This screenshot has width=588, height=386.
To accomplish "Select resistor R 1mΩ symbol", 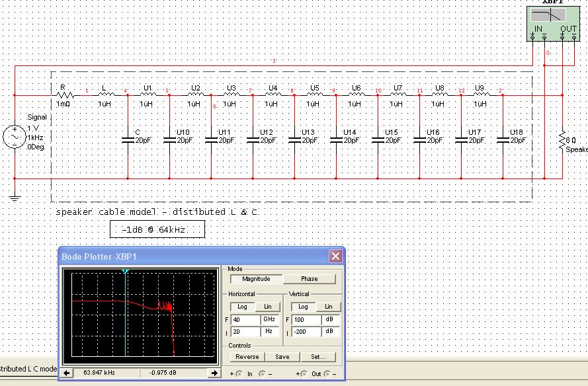I will pyautogui.click(x=65, y=95).
